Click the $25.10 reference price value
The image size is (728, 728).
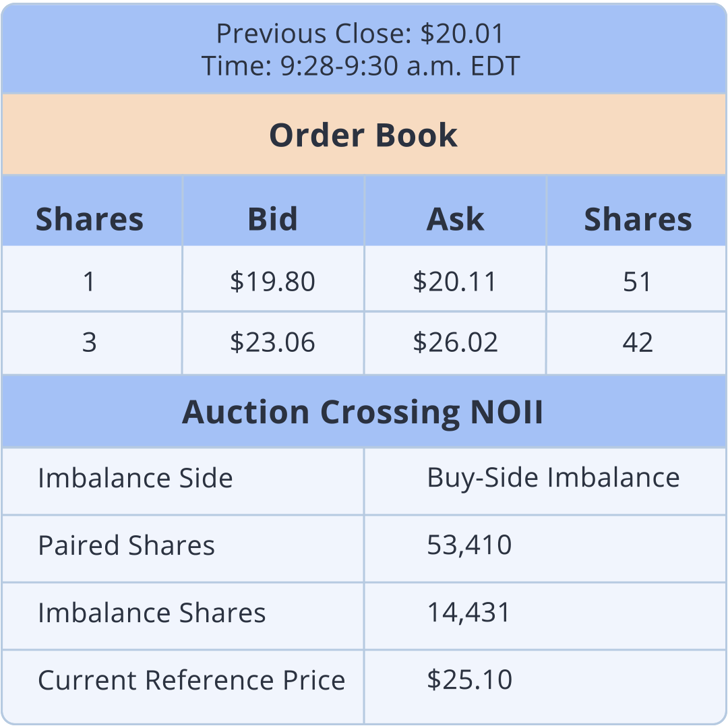click(469, 679)
